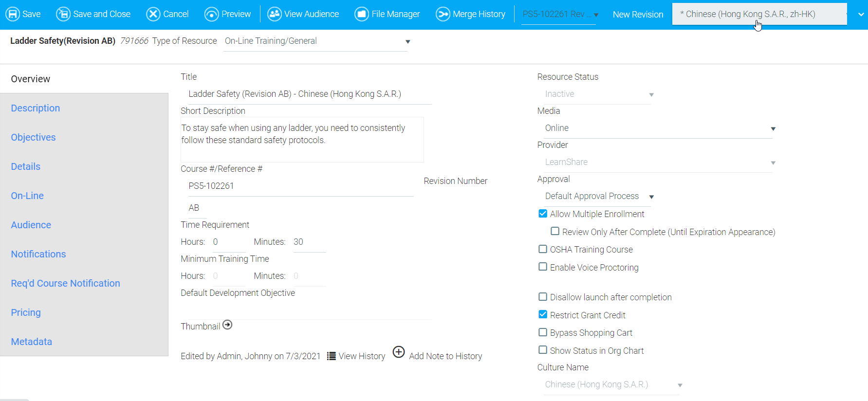Uncheck Allow Multiple Enrollment
Image resolution: width=868 pixels, height=401 pixels.
pyautogui.click(x=543, y=214)
